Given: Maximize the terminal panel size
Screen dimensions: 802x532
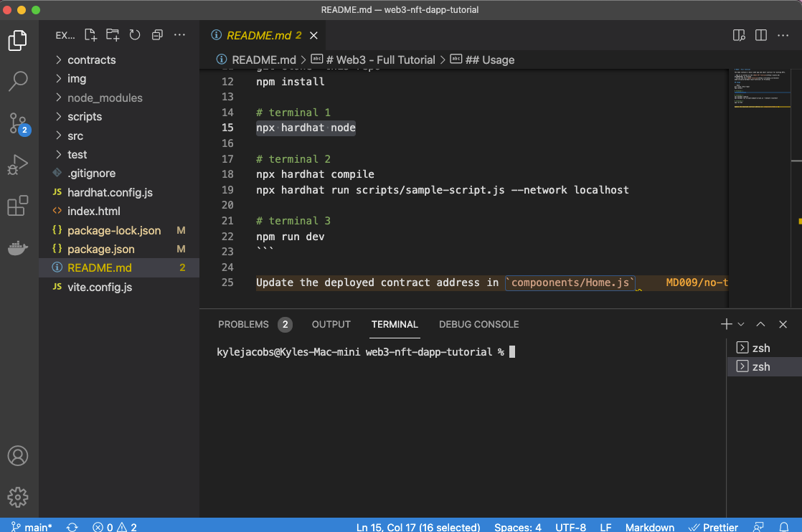Looking at the screenshot, I should tap(761, 325).
